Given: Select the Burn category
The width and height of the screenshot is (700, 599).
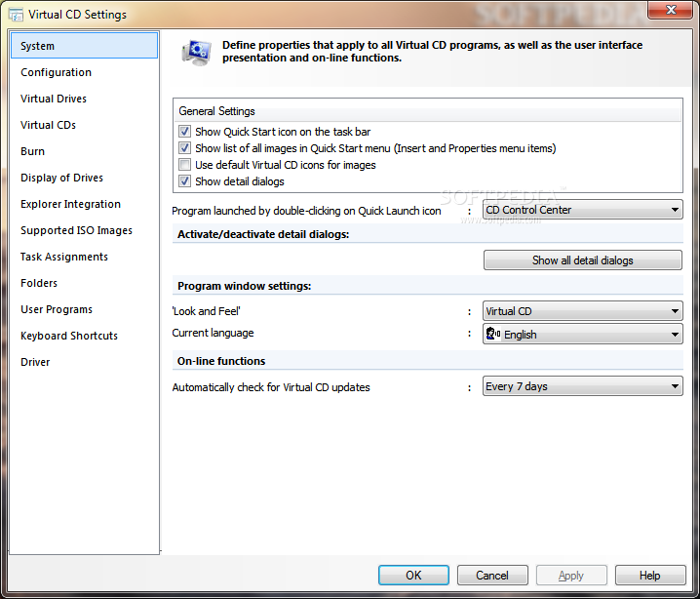Looking at the screenshot, I should click(x=85, y=151).
